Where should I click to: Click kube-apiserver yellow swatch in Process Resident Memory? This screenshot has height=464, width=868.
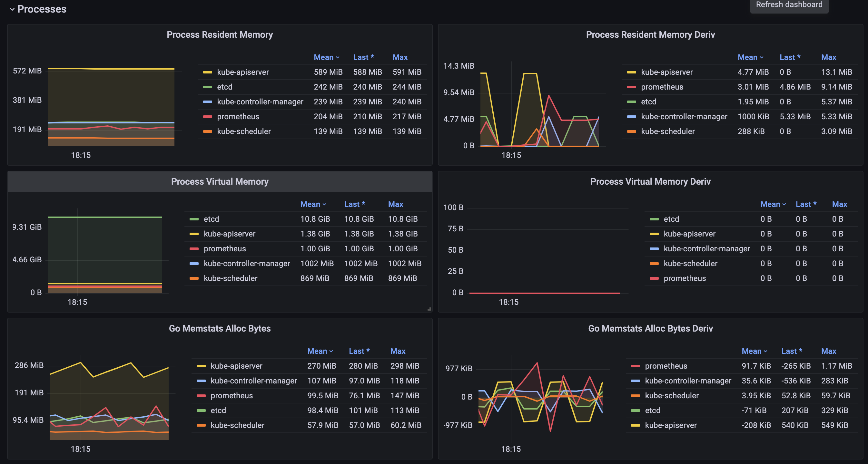[208, 72]
